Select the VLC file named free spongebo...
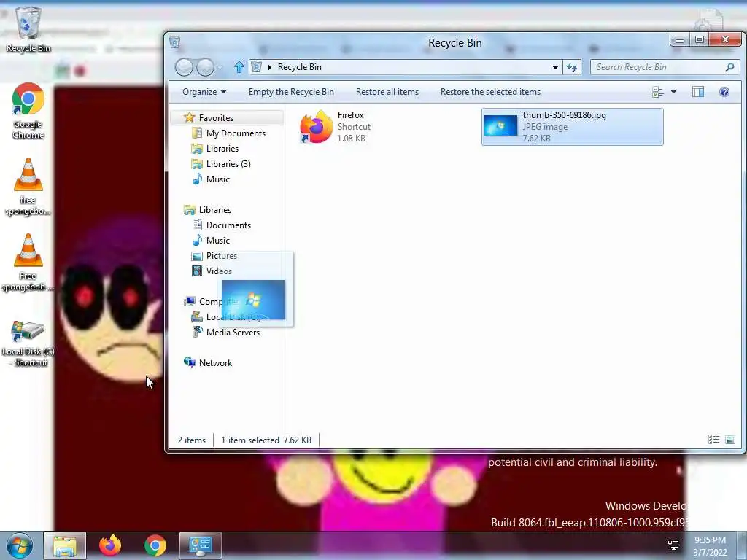 28,187
